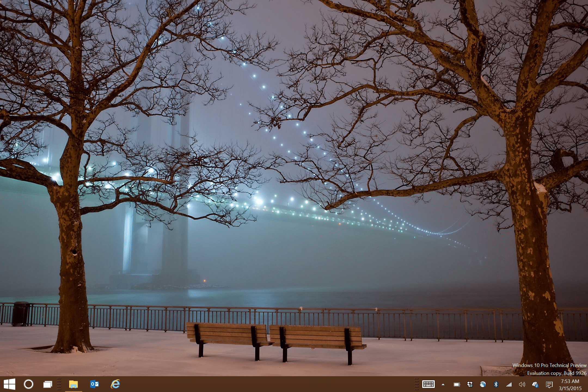
Task: Check the battery status icon
Action: point(457,385)
